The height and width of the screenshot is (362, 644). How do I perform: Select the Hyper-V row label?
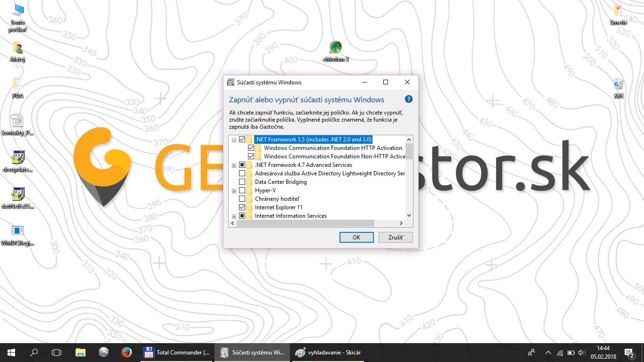(x=265, y=190)
